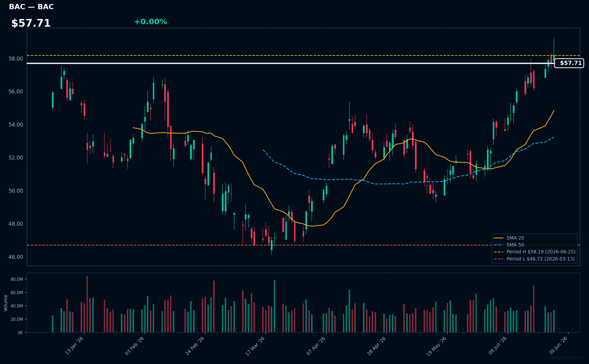The height and width of the screenshot is (364, 589).
Task: Click the 56.00 price axis label
Action: (16, 92)
